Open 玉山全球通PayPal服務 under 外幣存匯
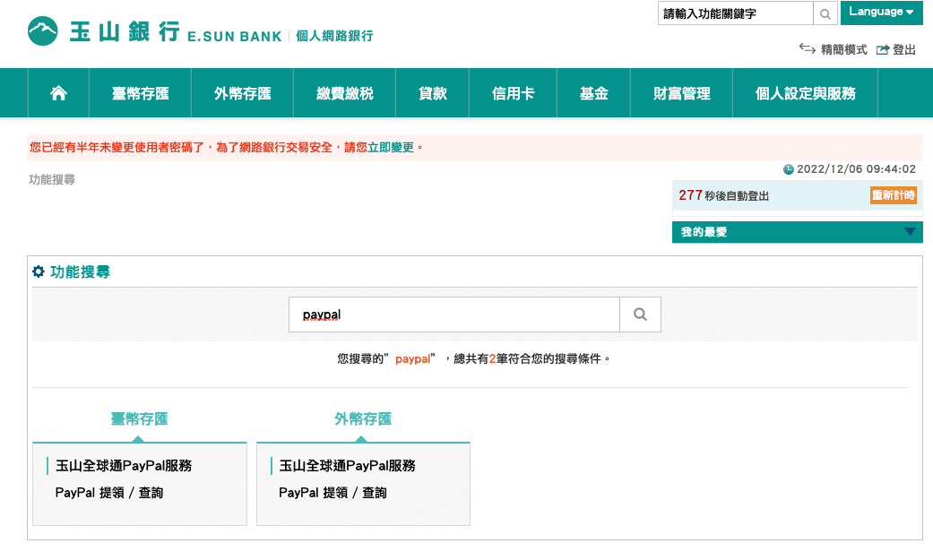The width and height of the screenshot is (933, 560). [348, 465]
